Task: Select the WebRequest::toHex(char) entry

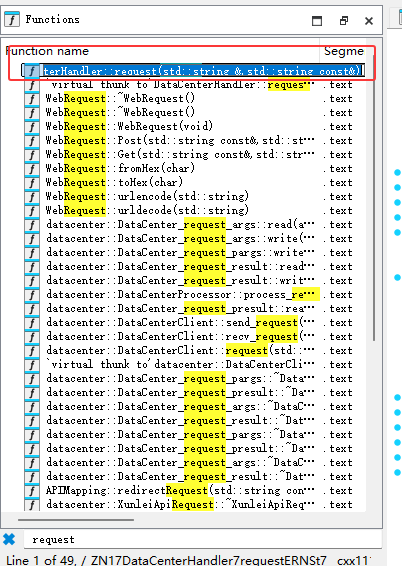Action: click(x=195, y=183)
